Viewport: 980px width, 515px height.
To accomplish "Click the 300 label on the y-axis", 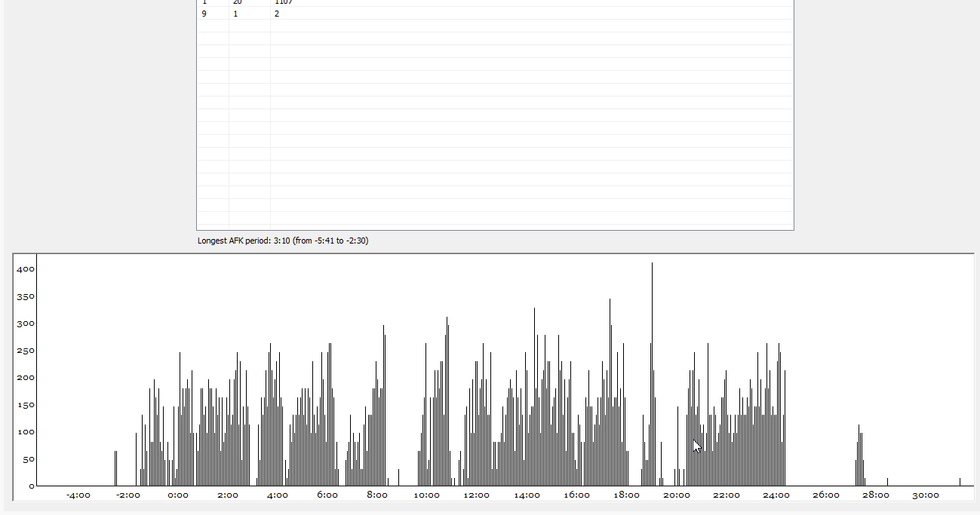I will [x=26, y=323].
